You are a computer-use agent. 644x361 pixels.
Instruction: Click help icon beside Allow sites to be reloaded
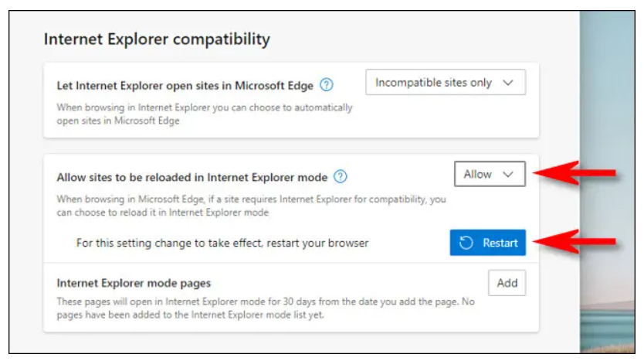click(341, 177)
